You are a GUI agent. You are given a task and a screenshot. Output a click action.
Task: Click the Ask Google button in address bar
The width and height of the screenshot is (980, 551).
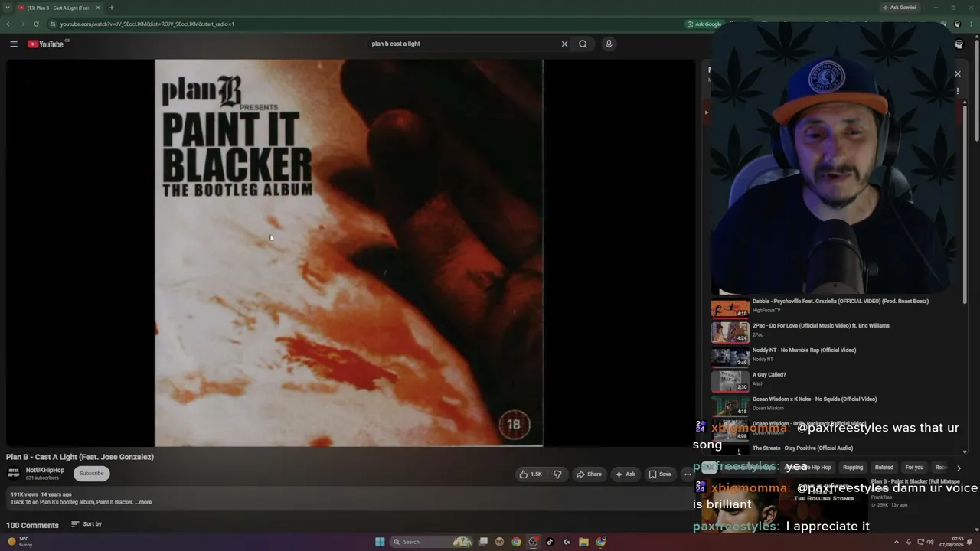(x=704, y=24)
